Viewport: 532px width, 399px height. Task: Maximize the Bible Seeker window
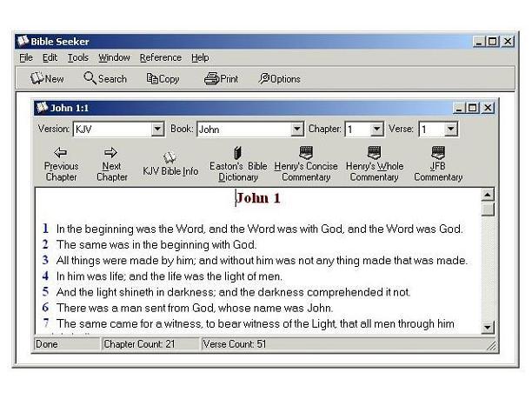pos(492,42)
